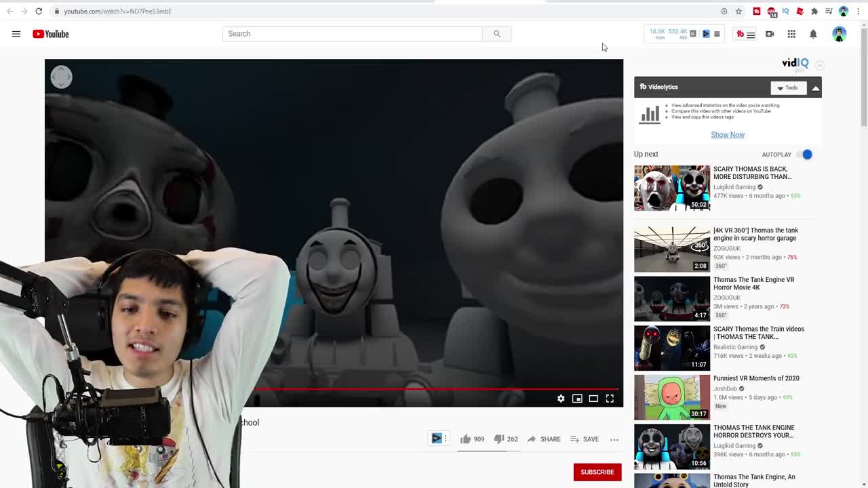Open the Extensions puzzle piece menu
Viewport: 868px width, 488px height.
[x=814, y=11]
